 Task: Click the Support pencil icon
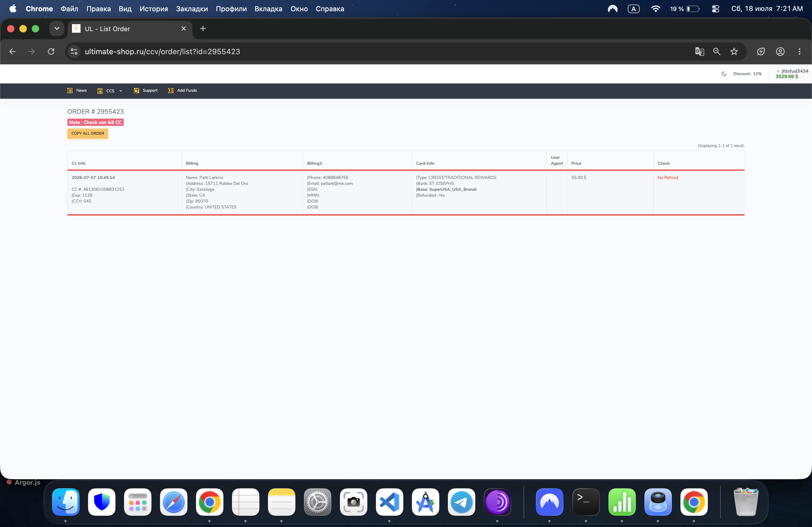pos(136,90)
